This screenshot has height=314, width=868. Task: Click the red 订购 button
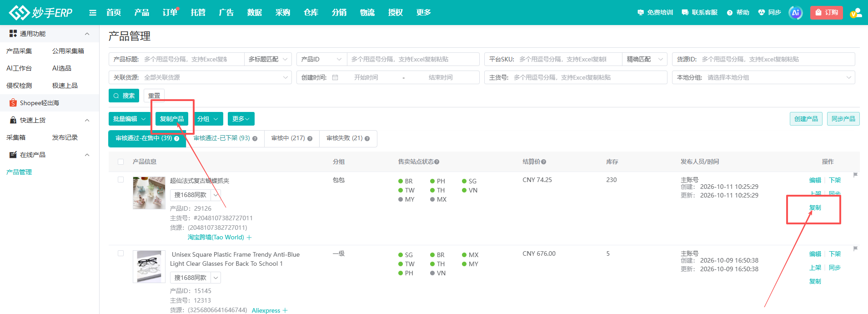tap(827, 13)
